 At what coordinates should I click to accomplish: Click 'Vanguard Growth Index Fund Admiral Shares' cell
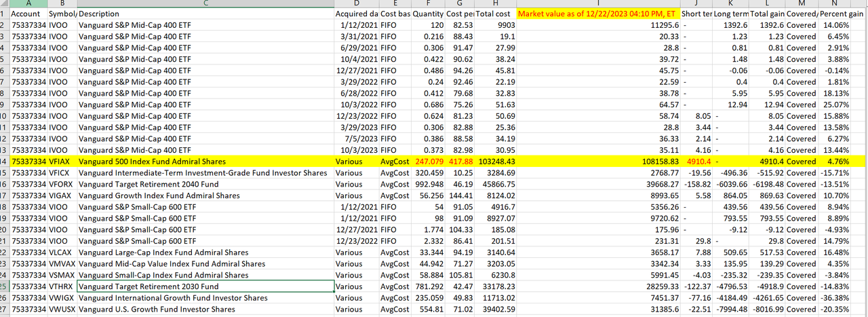pyautogui.click(x=205, y=195)
